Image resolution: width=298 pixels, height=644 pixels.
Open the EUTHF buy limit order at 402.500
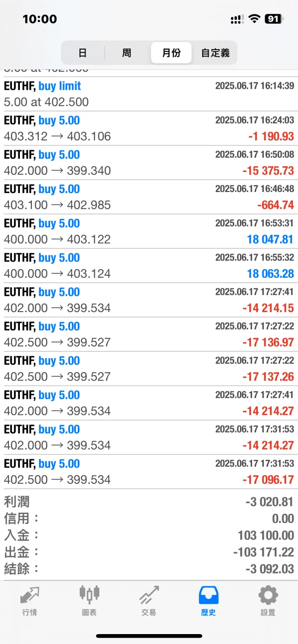[149, 94]
